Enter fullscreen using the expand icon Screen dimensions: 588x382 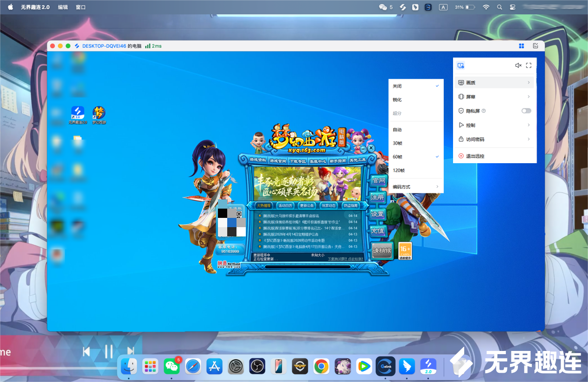click(529, 66)
